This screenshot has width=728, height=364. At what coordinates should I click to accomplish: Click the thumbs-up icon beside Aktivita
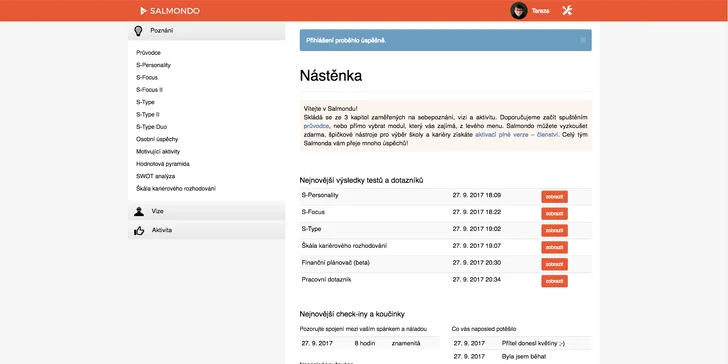(x=139, y=230)
